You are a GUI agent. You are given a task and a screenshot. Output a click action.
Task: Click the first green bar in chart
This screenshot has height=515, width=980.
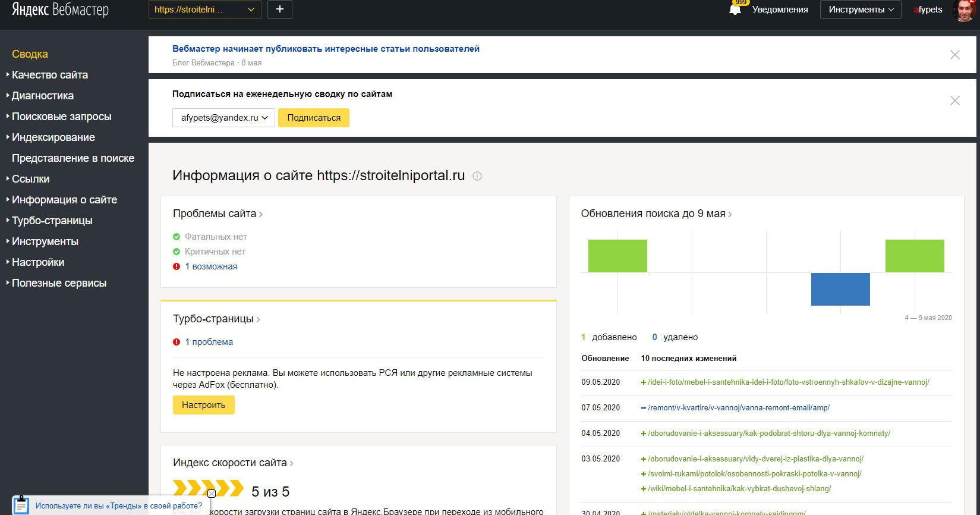coord(617,256)
